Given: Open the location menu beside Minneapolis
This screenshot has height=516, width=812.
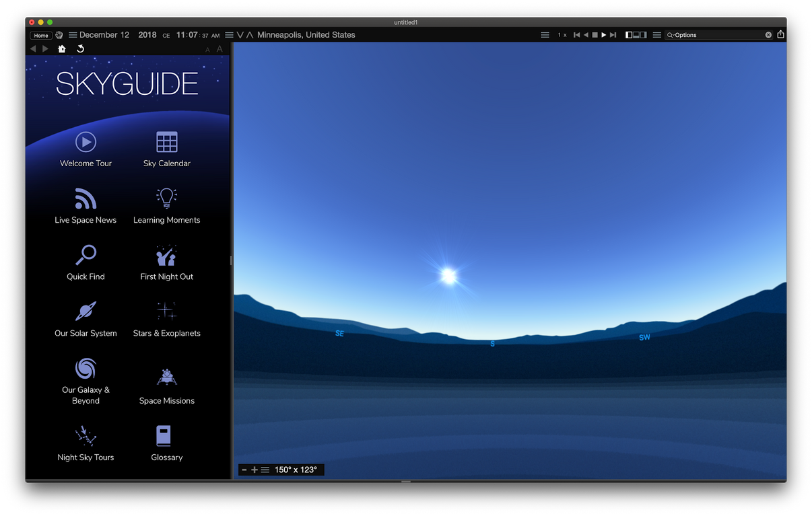Looking at the screenshot, I should pos(229,35).
